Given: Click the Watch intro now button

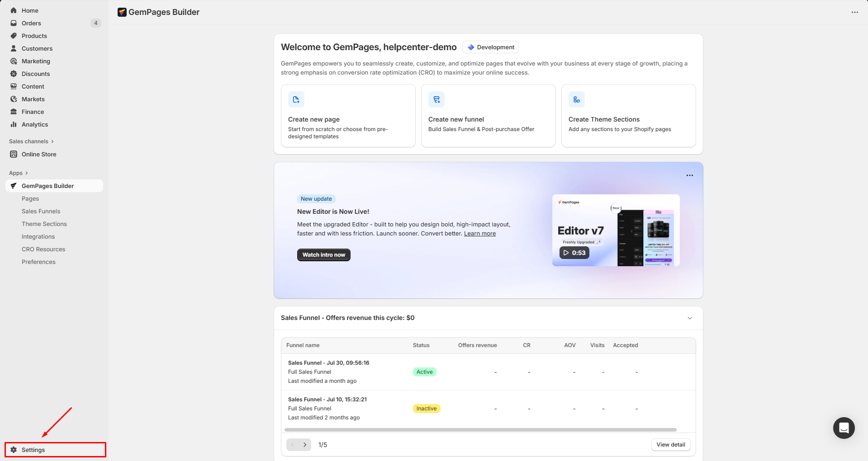Looking at the screenshot, I should (323, 255).
